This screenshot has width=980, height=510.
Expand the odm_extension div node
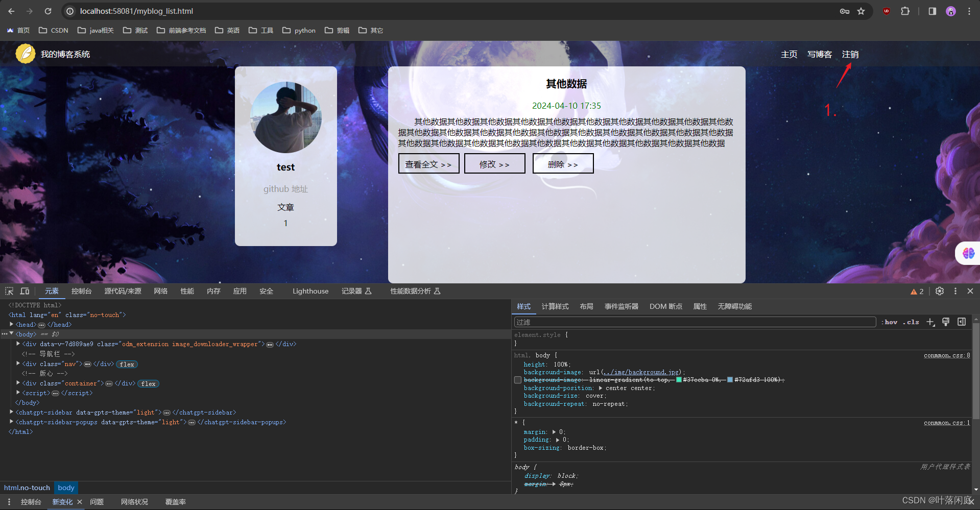tap(18, 344)
